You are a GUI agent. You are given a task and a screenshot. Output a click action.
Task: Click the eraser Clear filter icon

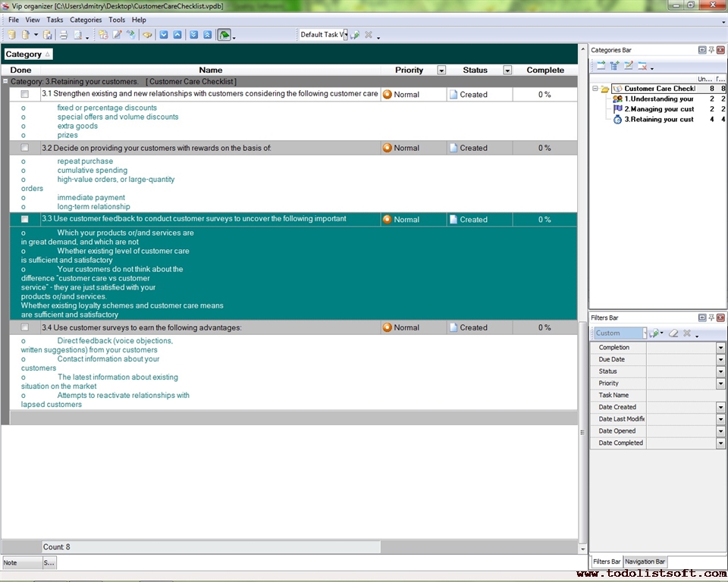click(x=673, y=333)
